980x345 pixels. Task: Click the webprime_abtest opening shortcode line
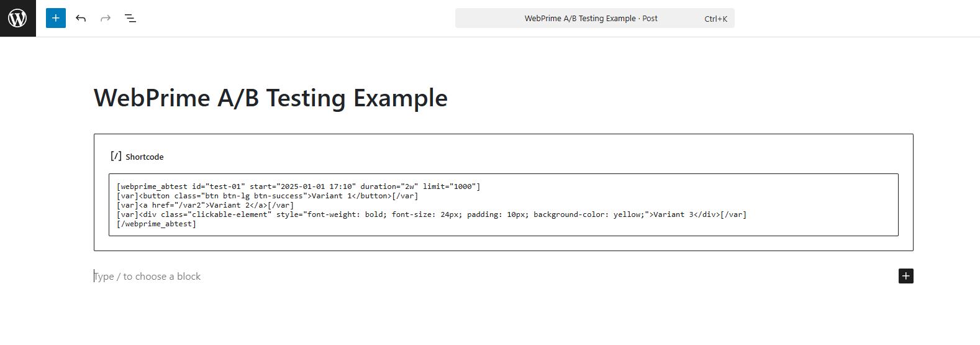click(x=298, y=186)
